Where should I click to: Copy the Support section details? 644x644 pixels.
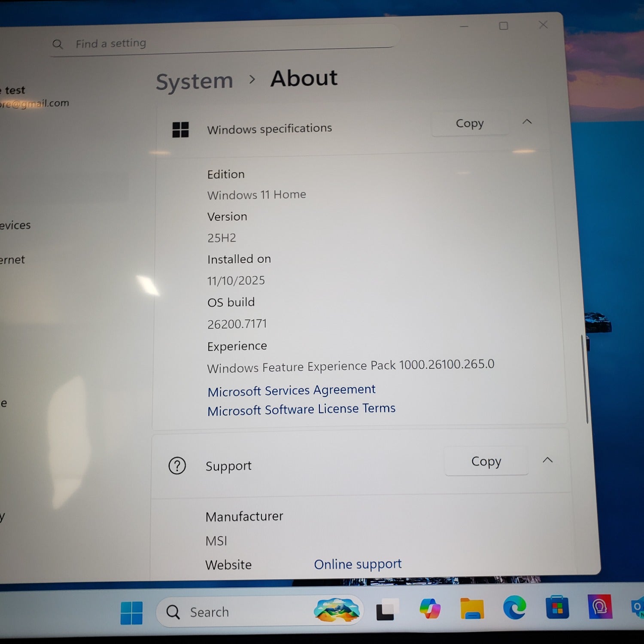486,462
